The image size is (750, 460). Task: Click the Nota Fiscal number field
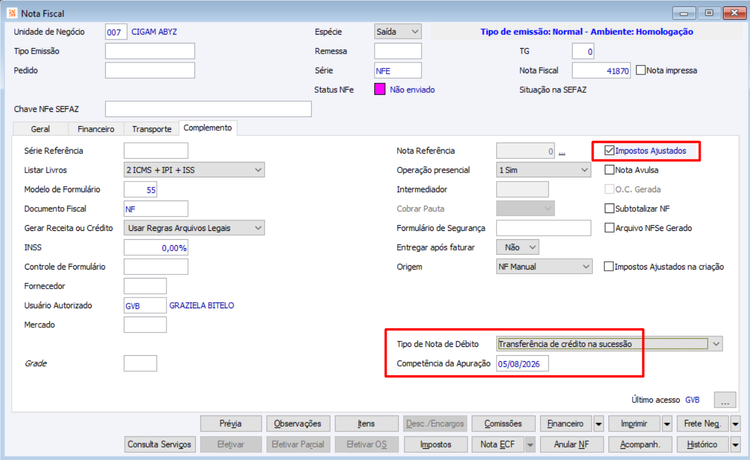click(x=601, y=70)
